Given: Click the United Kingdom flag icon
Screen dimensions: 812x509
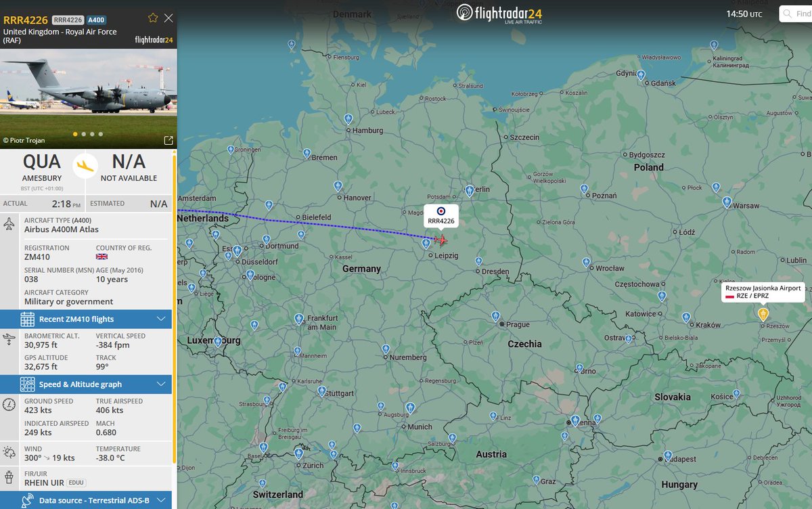Looking at the screenshot, I should pos(102,257).
